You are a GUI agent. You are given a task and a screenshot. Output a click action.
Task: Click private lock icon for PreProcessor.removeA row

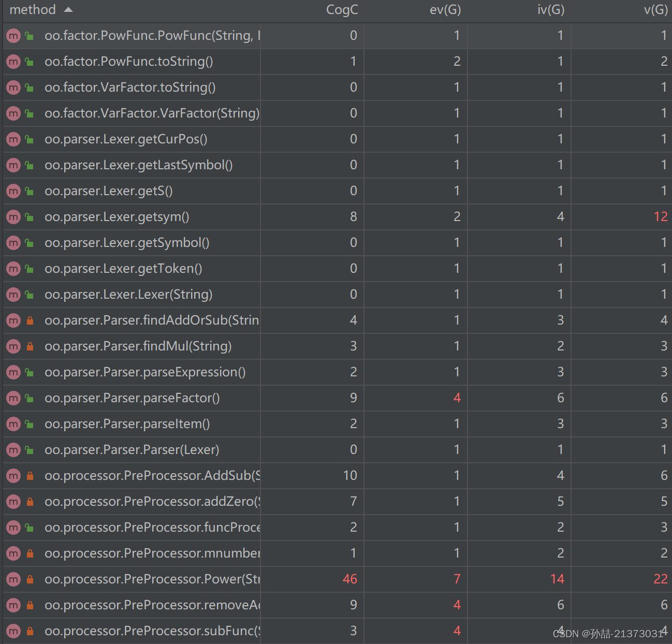click(x=30, y=605)
